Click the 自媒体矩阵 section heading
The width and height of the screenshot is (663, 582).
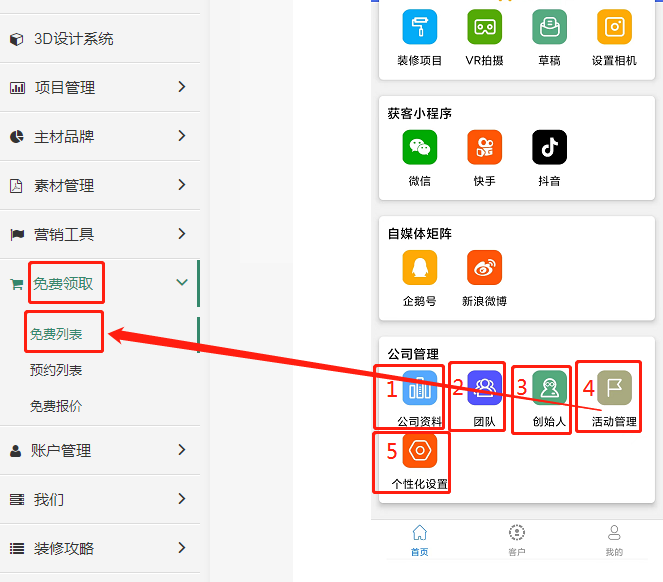419,233
